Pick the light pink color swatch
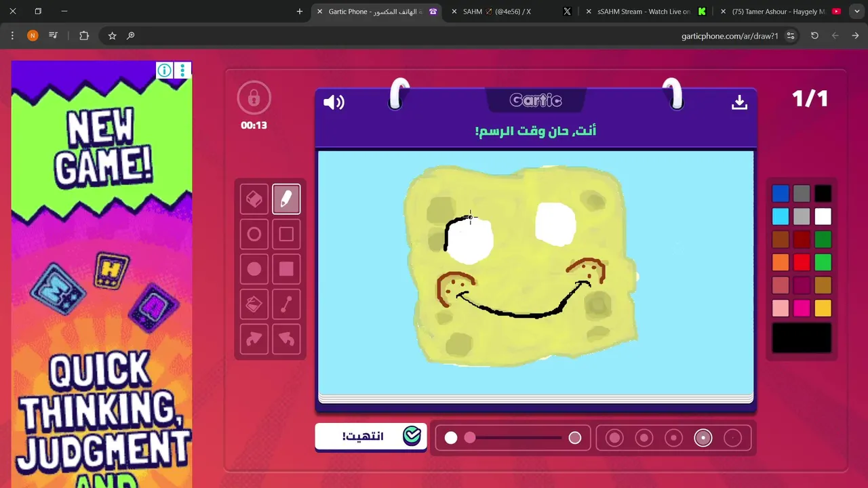 point(781,308)
